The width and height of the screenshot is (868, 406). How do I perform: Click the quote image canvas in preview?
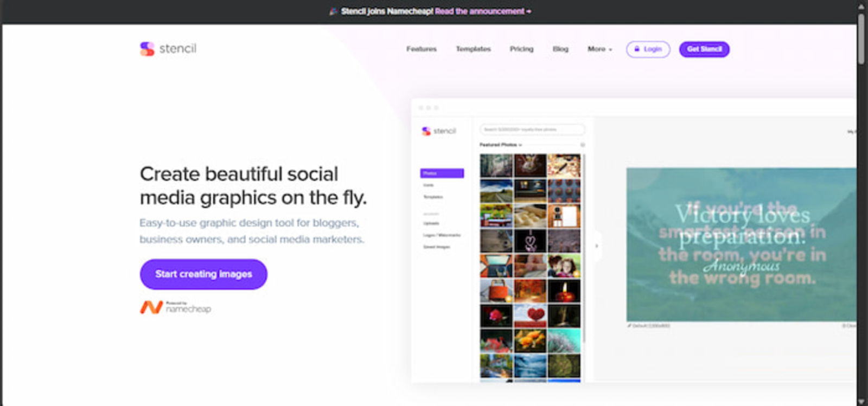click(x=741, y=244)
